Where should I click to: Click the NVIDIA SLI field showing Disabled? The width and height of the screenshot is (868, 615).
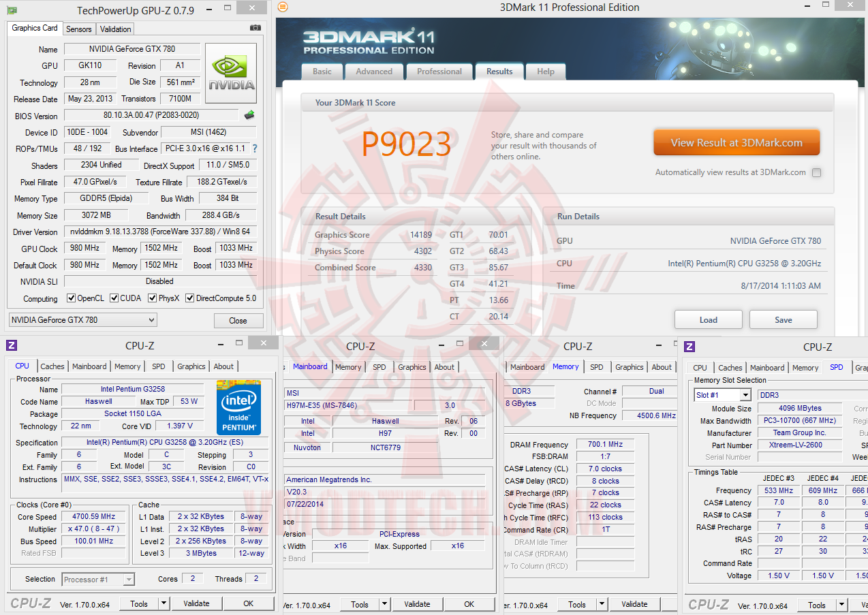pos(160,281)
